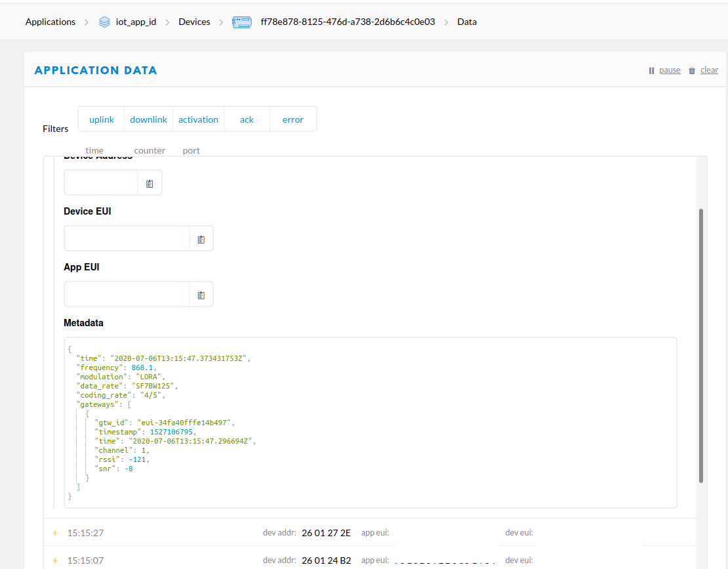Click the dev addr 26 01 27 2E
The width and height of the screenshot is (728, 569).
point(326,533)
